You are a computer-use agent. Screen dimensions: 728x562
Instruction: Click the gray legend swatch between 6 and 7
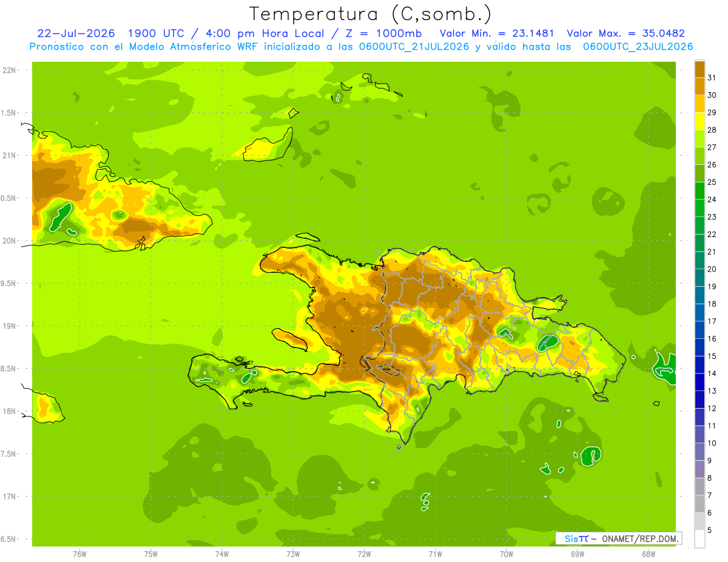tap(699, 504)
